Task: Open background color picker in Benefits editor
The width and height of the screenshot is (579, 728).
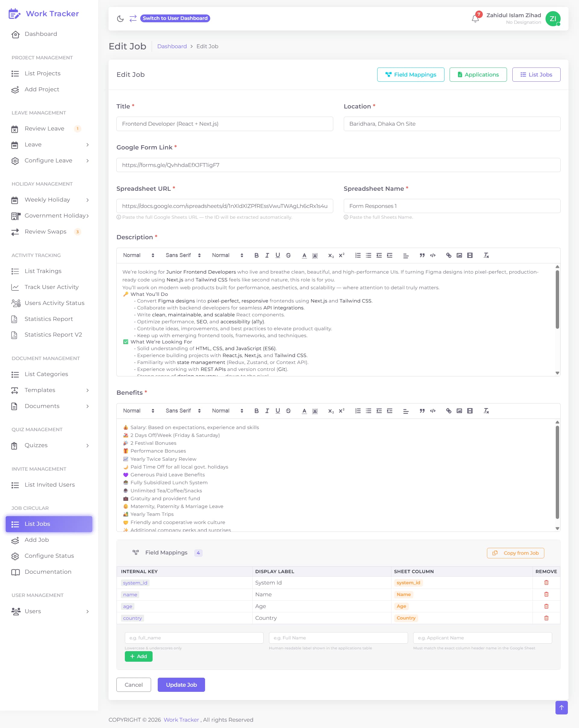Action: [x=315, y=411]
